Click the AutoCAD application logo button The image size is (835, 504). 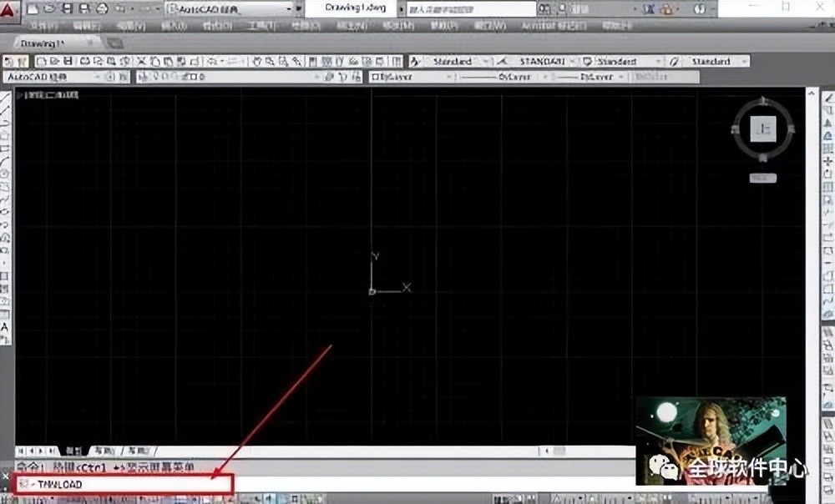[x=11, y=10]
